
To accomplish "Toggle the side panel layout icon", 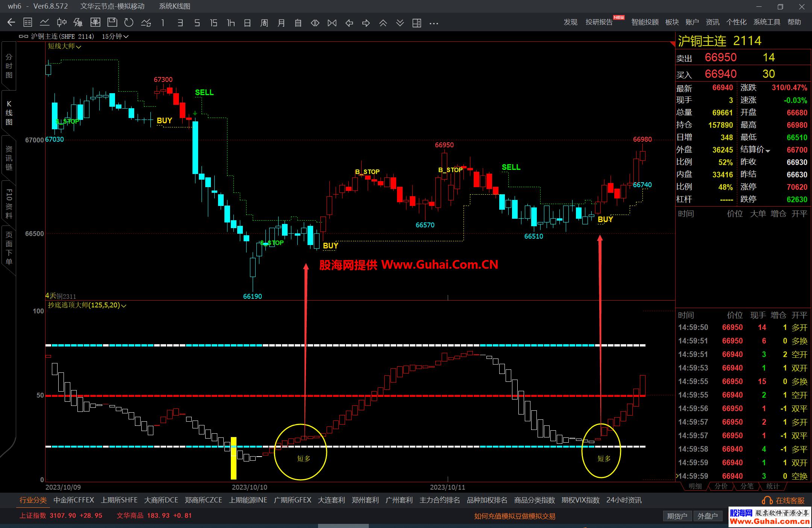I will (417, 23).
